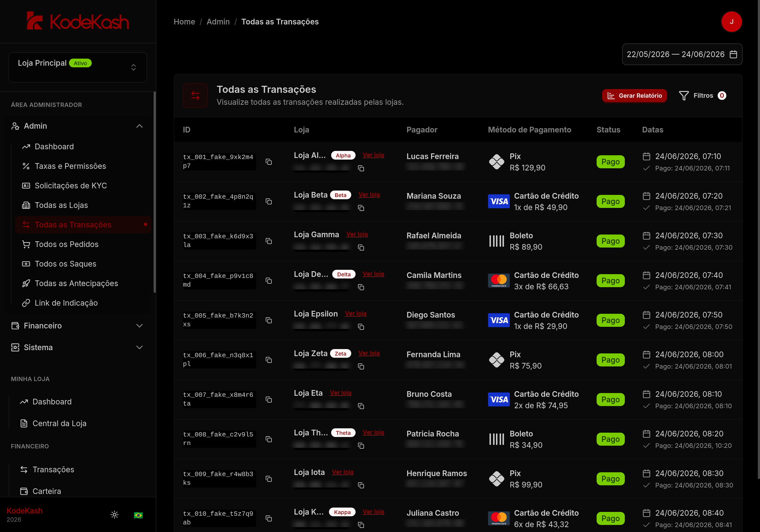Open Ver loja link for Loja Gamma
This screenshot has height=532, width=760.
coord(357,235)
